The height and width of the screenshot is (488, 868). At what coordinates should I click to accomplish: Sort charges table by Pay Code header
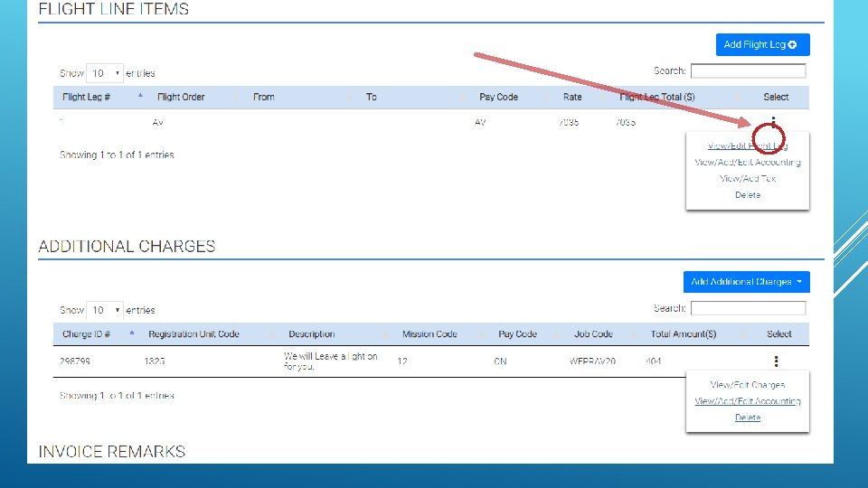tap(517, 334)
